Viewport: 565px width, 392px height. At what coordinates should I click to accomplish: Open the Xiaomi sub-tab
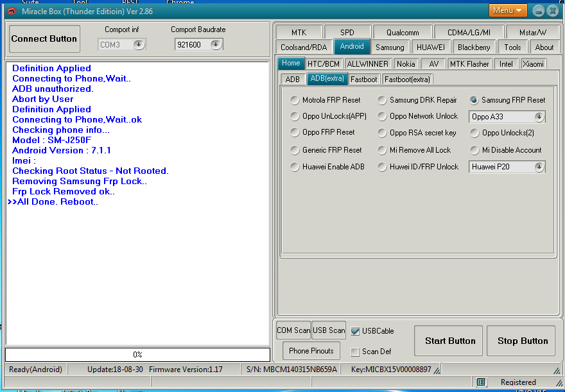tap(533, 64)
